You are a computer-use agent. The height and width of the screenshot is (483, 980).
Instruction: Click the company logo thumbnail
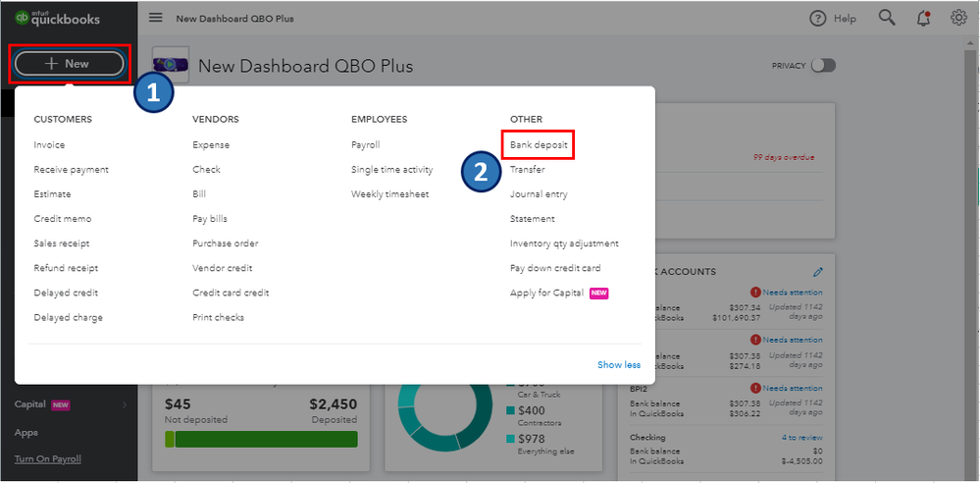coord(171,66)
